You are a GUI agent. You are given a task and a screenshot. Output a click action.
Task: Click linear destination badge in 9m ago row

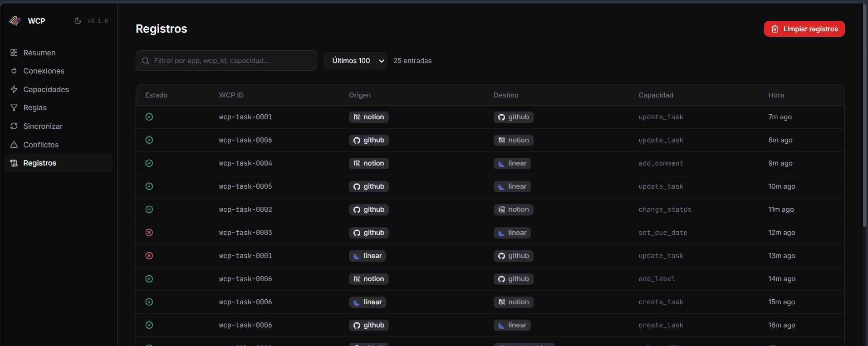tap(512, 163)
